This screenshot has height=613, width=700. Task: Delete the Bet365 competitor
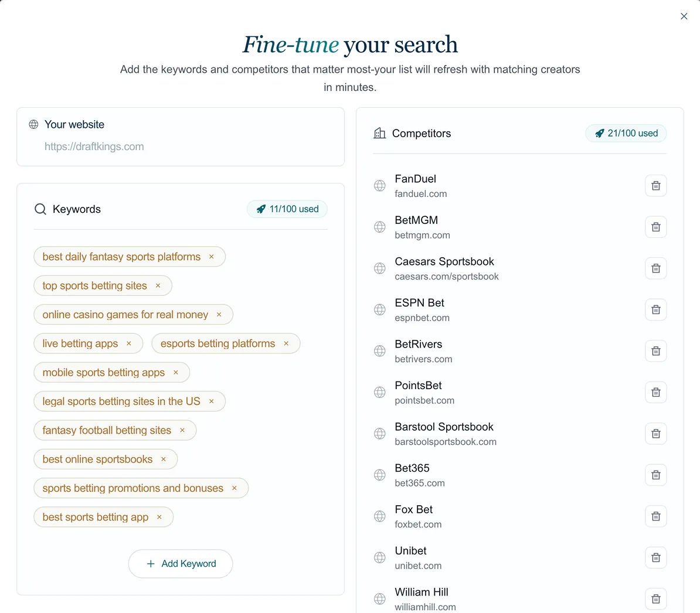pos(655,475)
